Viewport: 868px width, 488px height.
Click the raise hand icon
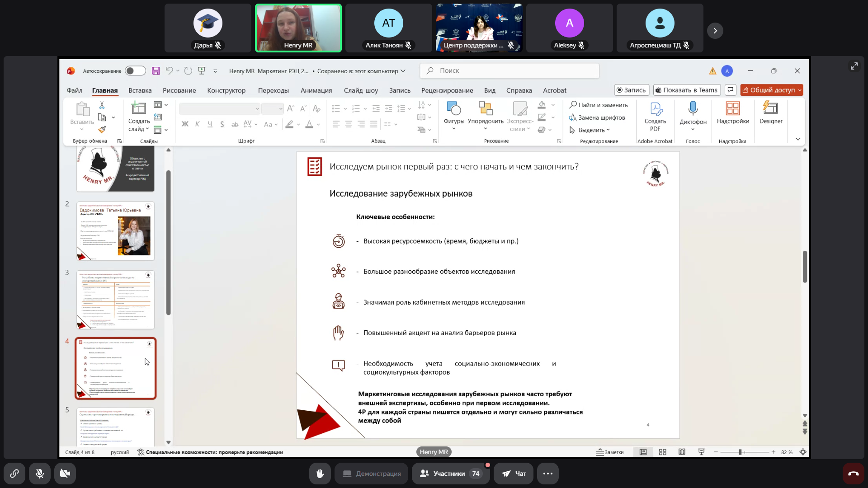click(x=320, y=474)
